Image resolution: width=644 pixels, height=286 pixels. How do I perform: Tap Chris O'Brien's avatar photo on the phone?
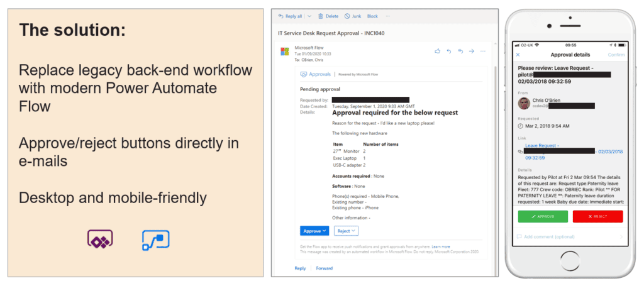click(x=524, y=103)
